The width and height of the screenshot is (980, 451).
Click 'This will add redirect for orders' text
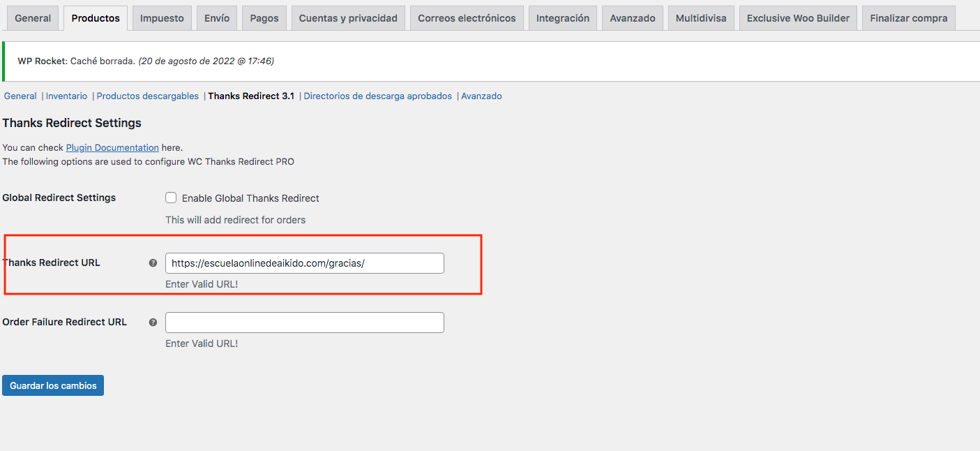click(236, 220)
